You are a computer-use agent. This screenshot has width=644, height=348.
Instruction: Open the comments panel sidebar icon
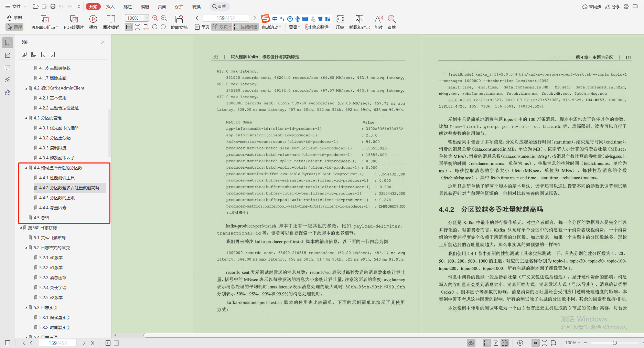pos(7,67)
